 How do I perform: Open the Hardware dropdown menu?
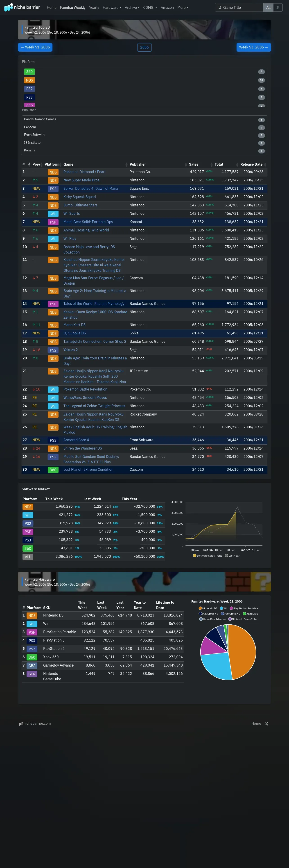point(112,7)
